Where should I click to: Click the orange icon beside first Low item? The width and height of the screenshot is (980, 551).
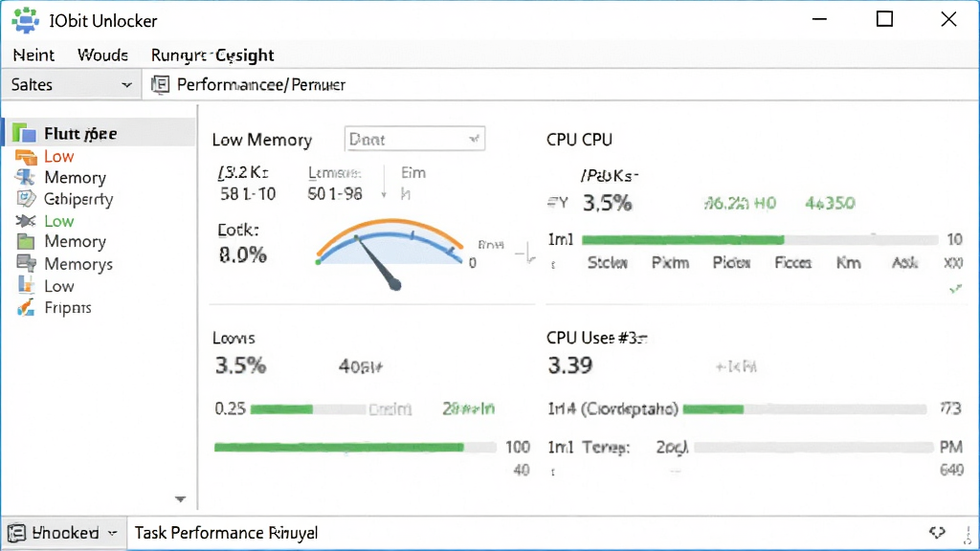tap(26, 156)
